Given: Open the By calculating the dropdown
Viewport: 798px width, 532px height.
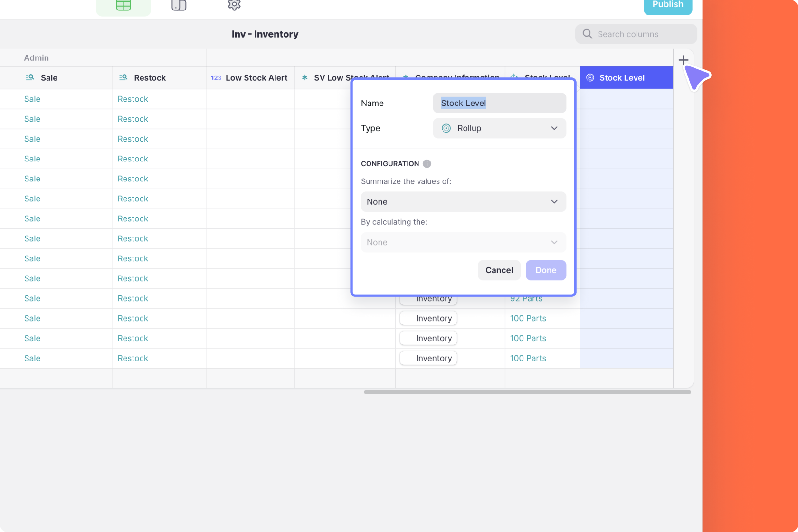Looking at the screenshot, I should click(x=463, y=242).
